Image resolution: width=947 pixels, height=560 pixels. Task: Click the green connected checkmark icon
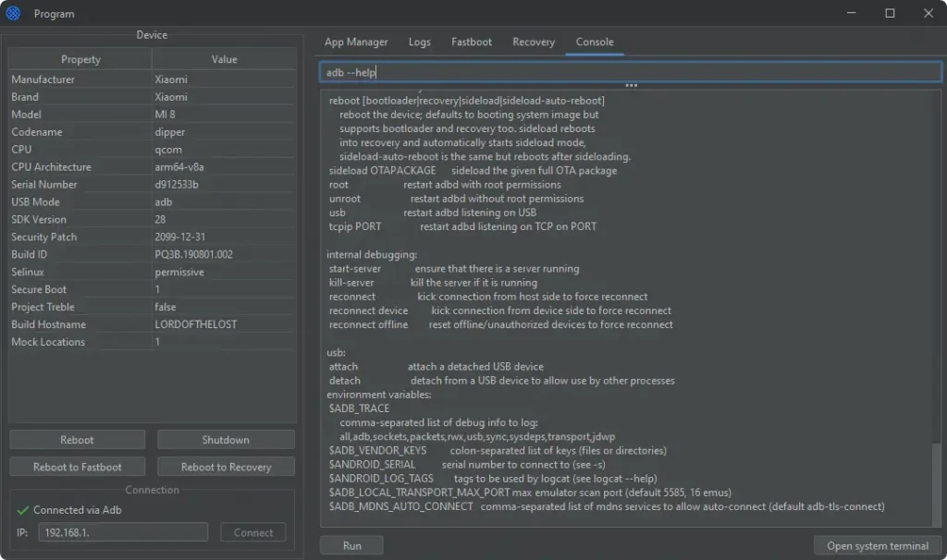pyautogui.click(x=23, y=509)
